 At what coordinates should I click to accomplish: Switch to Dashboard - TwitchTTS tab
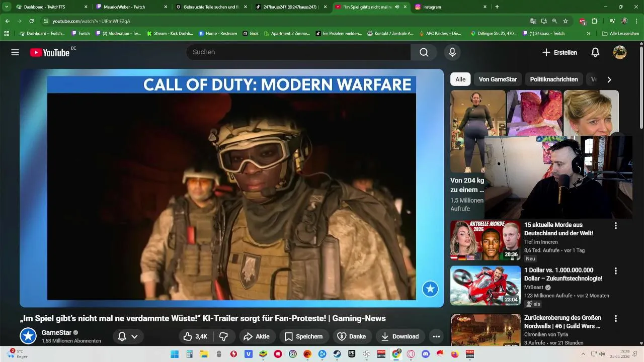pos(52,7)
